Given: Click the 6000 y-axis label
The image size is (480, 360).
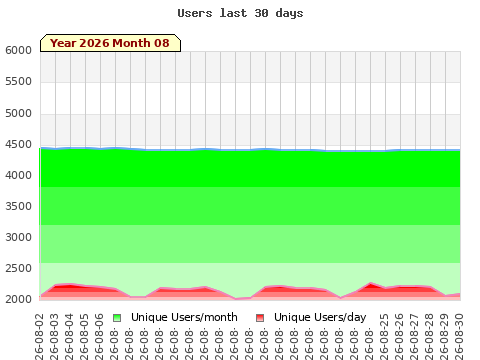Looking at the screenshot, I should pyautogui.click(x=18, y=50).
